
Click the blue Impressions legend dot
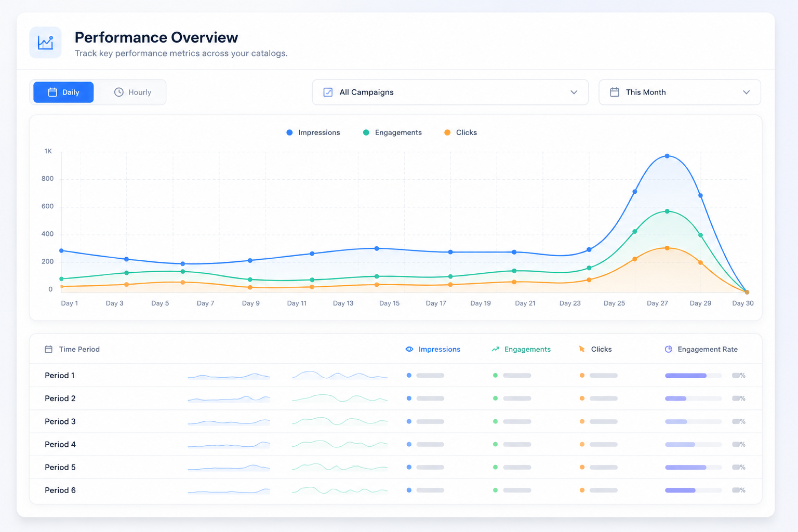click(289, 132)
